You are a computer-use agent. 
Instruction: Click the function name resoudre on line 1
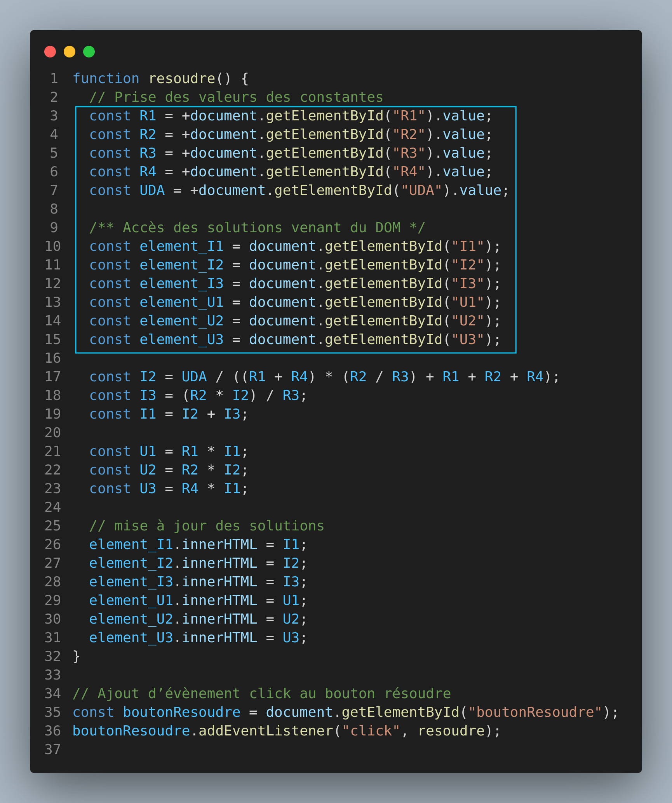tap(182, 78)
